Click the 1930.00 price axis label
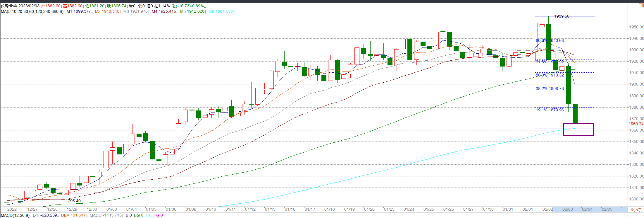 pyautogui.click(x=636, y=50)
